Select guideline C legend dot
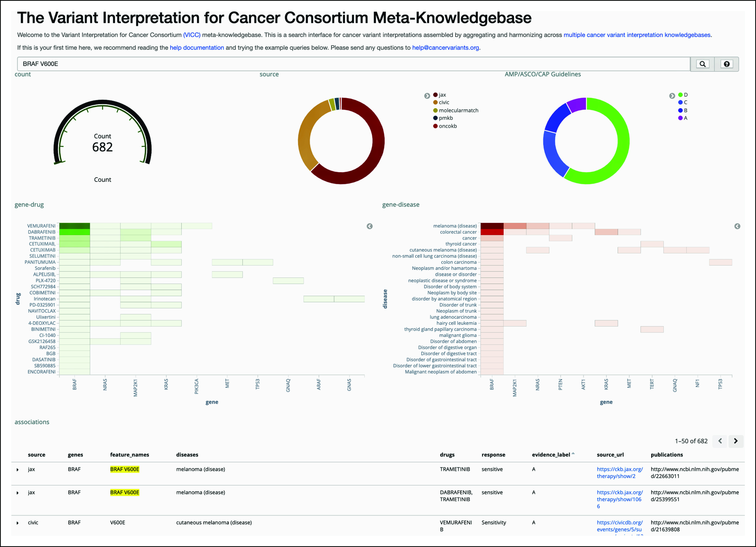 point(680,103)
